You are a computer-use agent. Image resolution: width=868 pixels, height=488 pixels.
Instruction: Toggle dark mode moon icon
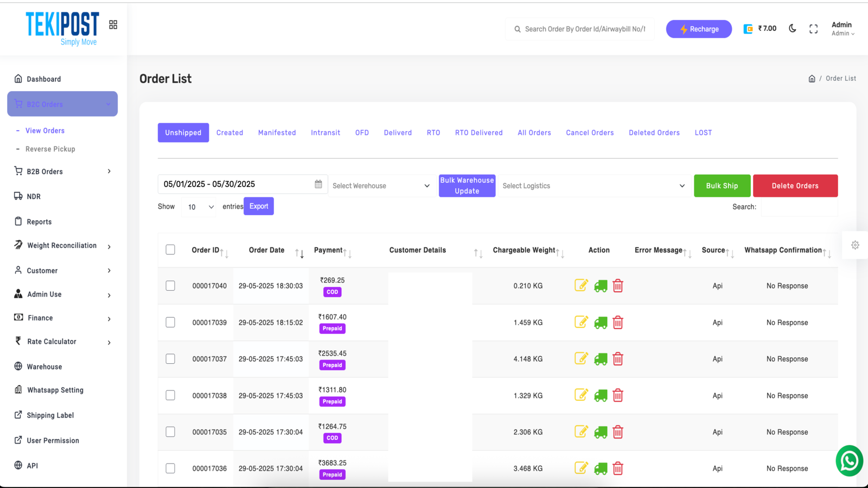click(x=793, y=29)
